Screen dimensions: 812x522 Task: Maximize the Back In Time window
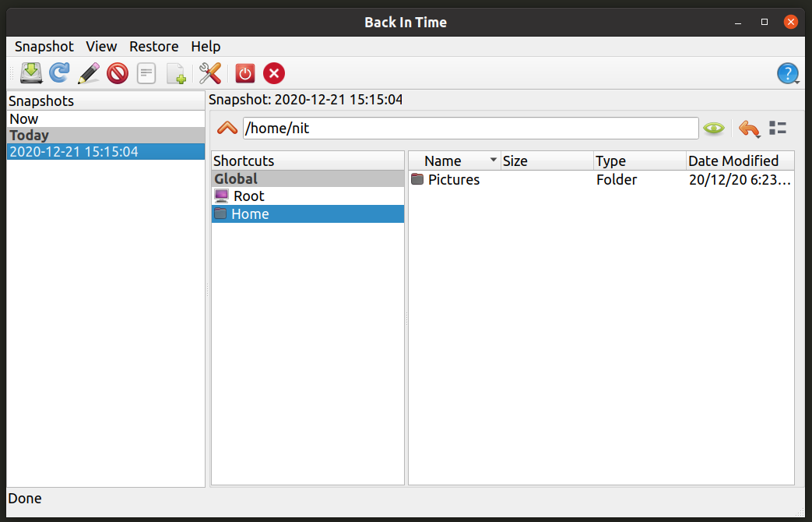[x=765, y=22]
